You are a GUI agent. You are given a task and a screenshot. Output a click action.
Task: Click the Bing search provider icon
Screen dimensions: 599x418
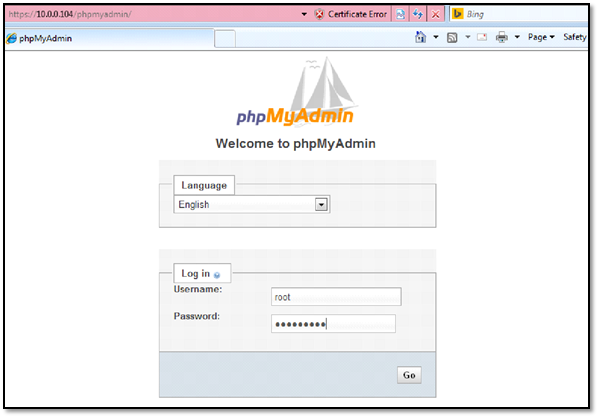[x=457, y=14]
